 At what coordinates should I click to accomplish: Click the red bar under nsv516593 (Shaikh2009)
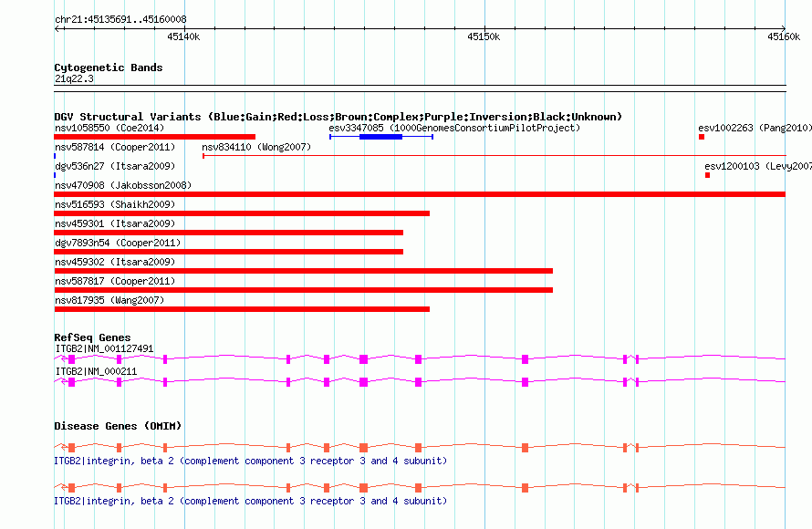click(242, 213)
